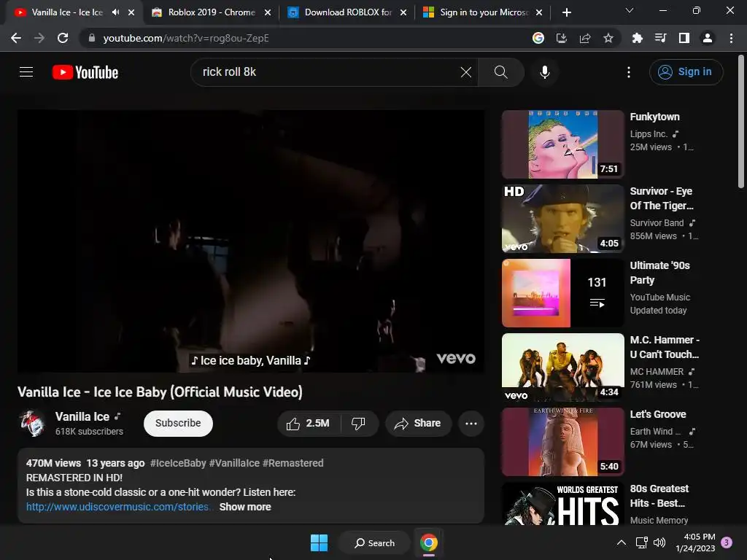Open Chrome extensions puzzle icon
747x560 pixels.
tap(637, 38)
